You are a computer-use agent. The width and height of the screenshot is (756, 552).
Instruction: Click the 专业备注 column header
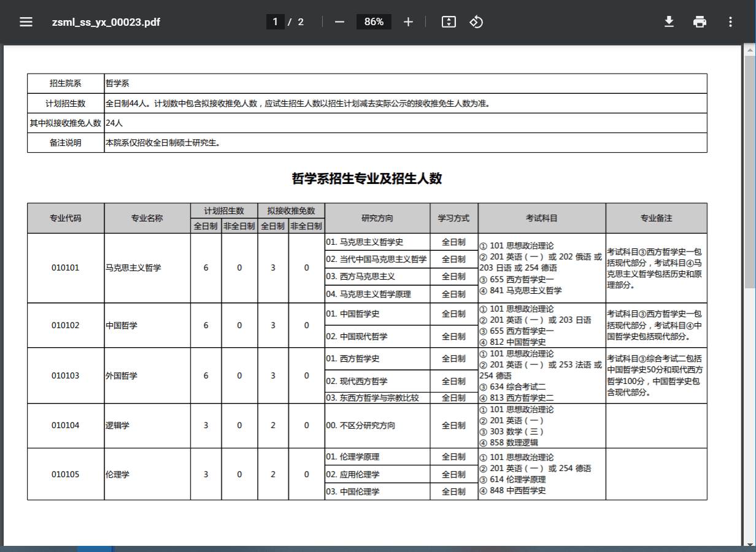pos(656,218)
